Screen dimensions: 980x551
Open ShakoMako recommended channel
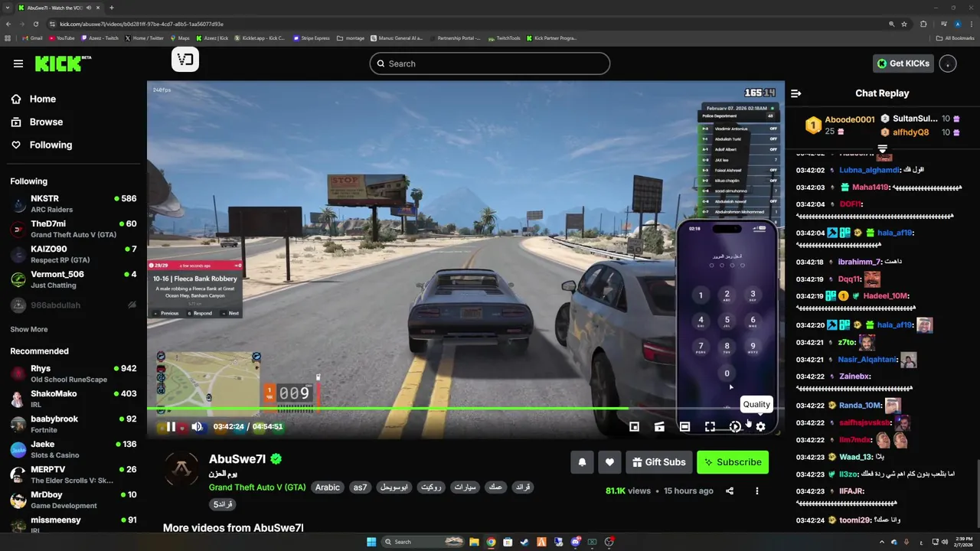[x=73, y=399]
